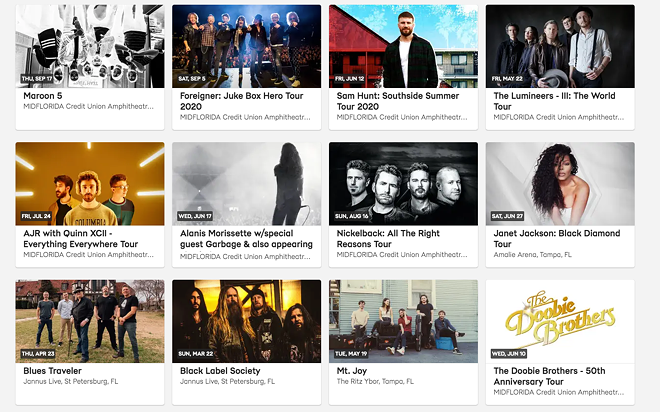Image resolution: width=660 pixels, height=412 pixels.
Task: Click the Foreigner: Juke Box Hero Tour title
Action: pyautogui.click(x=242, y=101)
